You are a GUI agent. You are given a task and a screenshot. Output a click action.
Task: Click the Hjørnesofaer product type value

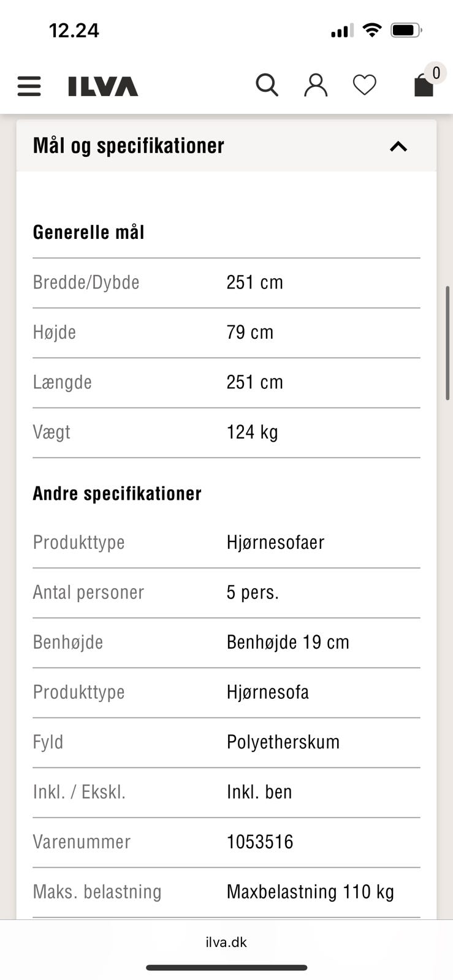(x=276, y=542)
